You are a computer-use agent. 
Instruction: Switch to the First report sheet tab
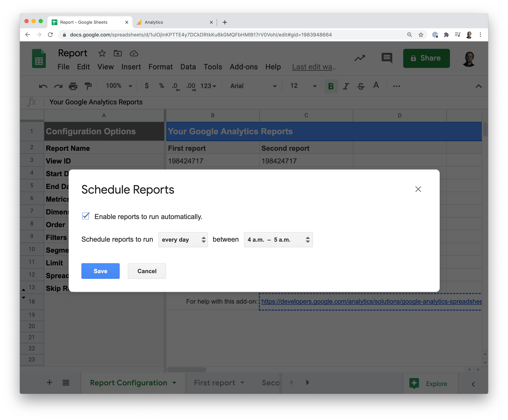coord(214,382)
